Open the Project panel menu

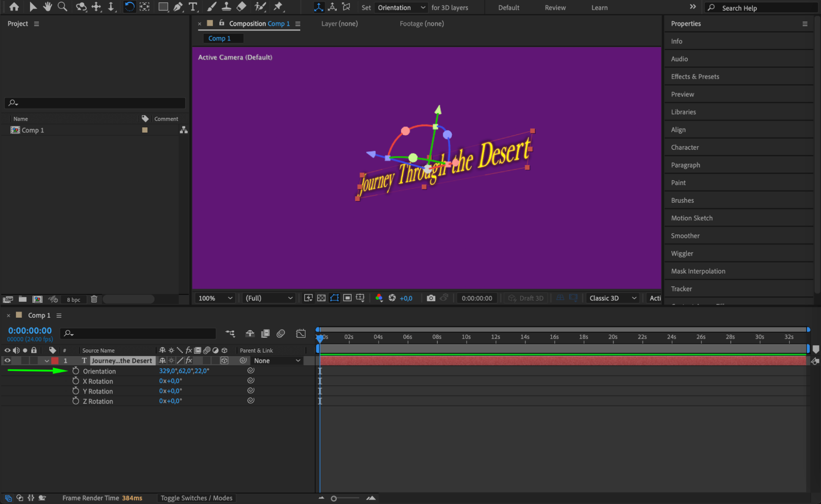[37, 24]
